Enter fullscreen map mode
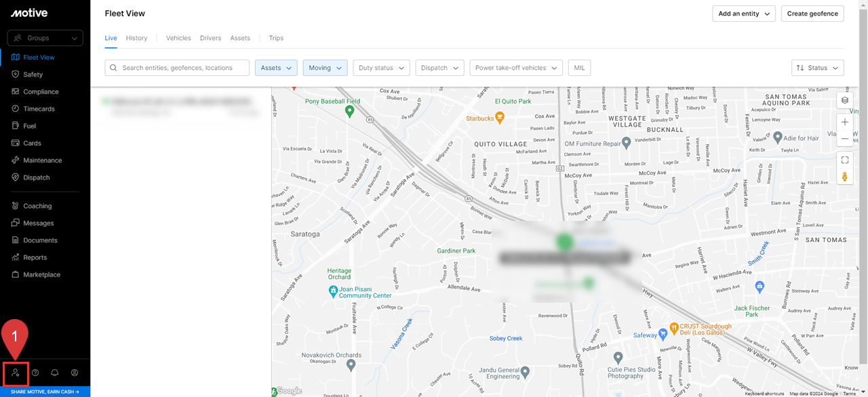This screenshot has height=397, width=868. coord(844,159)
